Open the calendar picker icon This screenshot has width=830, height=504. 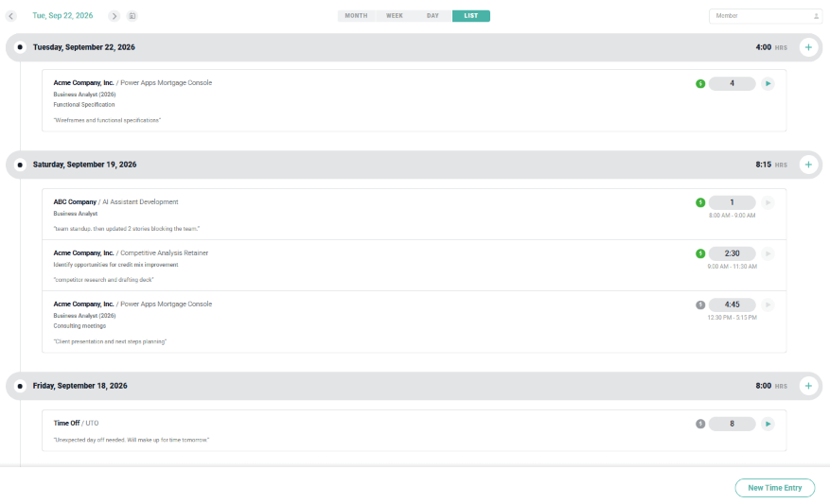[x=132, y=16]
